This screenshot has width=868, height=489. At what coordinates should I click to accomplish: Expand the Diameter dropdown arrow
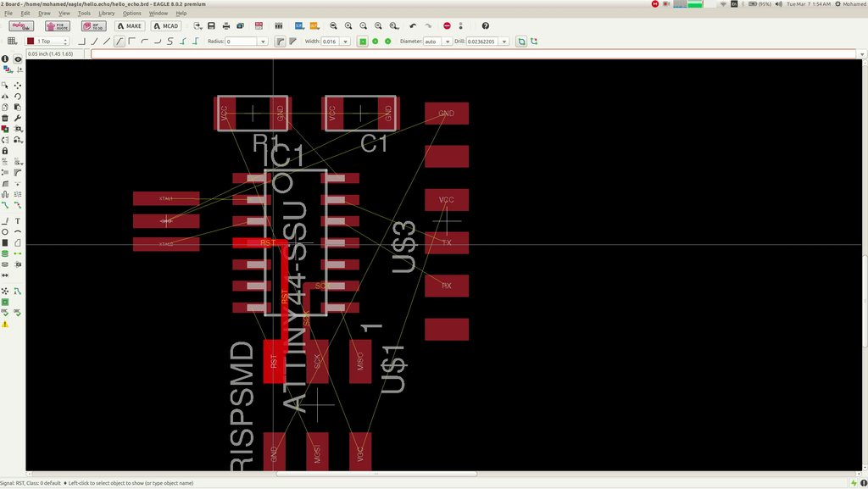tap(448, 42)
